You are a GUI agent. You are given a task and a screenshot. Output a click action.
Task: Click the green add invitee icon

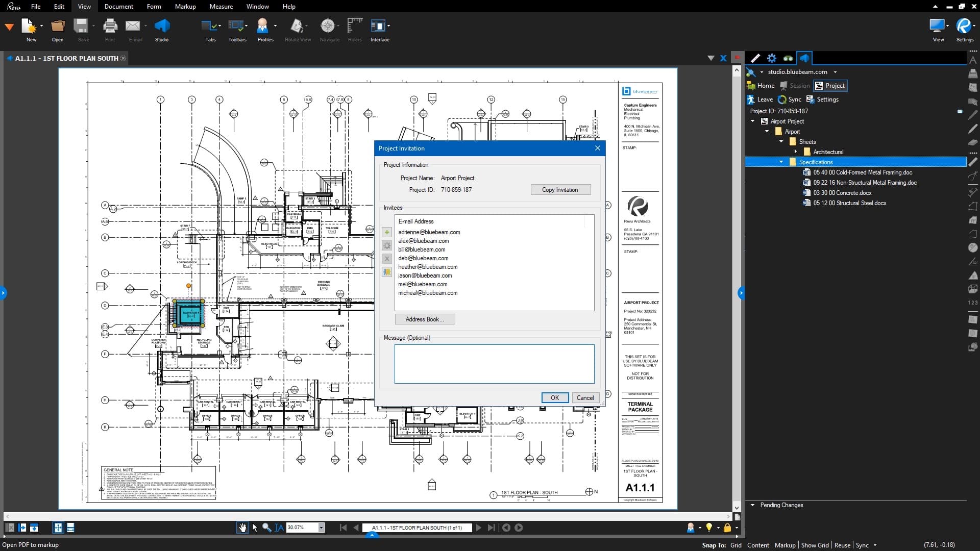(387, 232)
